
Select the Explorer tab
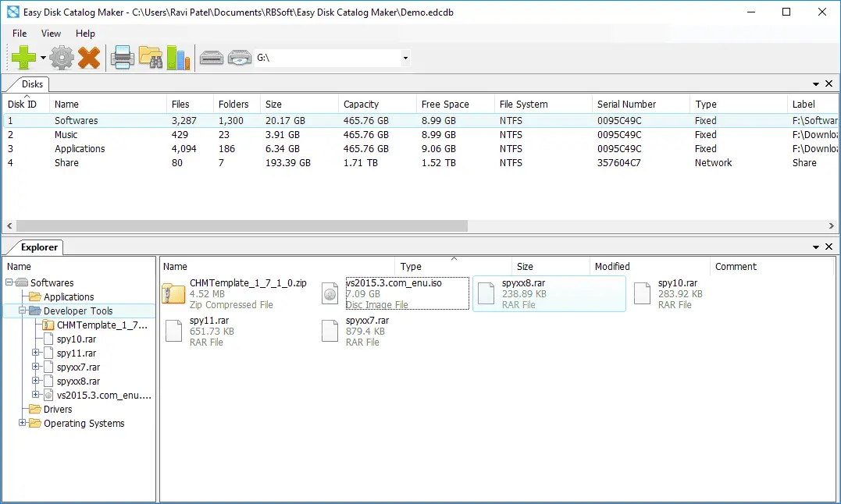[39, 247]
